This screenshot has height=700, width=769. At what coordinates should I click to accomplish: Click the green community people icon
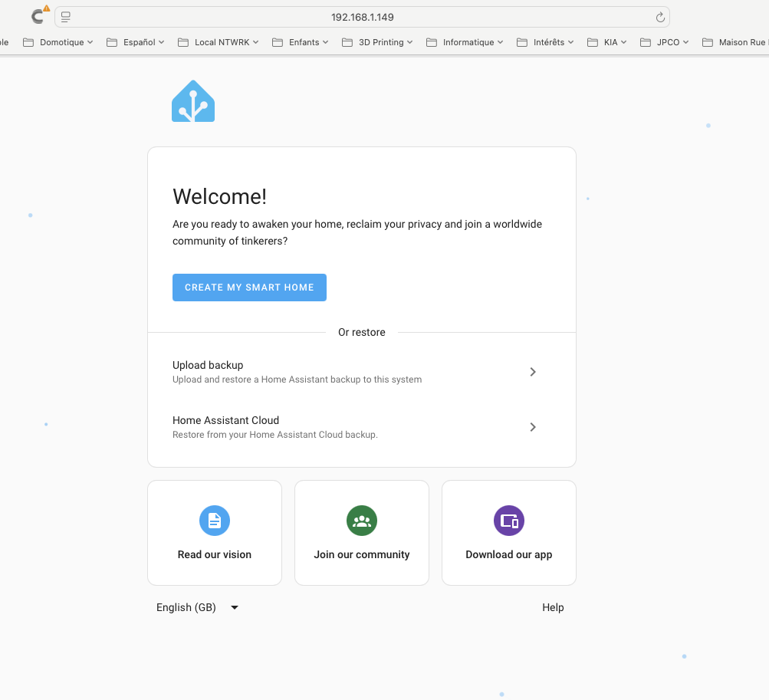click(362, 521)
